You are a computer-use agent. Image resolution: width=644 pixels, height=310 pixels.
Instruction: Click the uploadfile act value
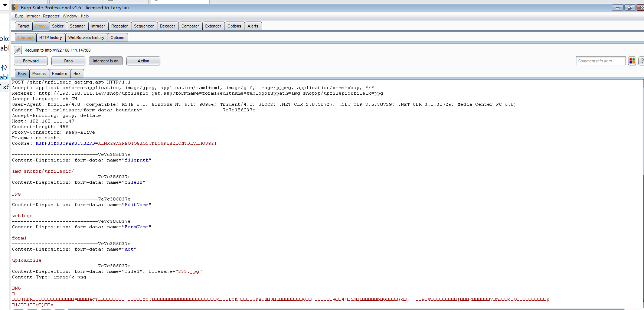(x=27, y=260)
